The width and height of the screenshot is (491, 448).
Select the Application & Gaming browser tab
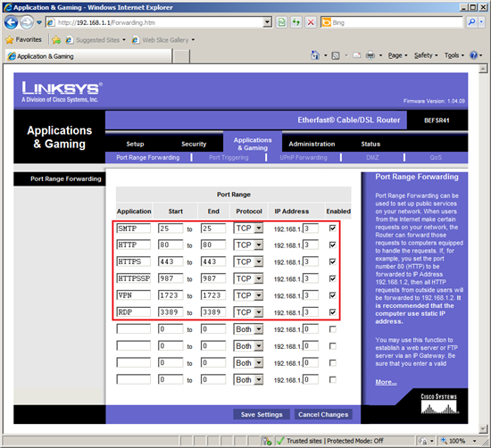tap(88, 56)
